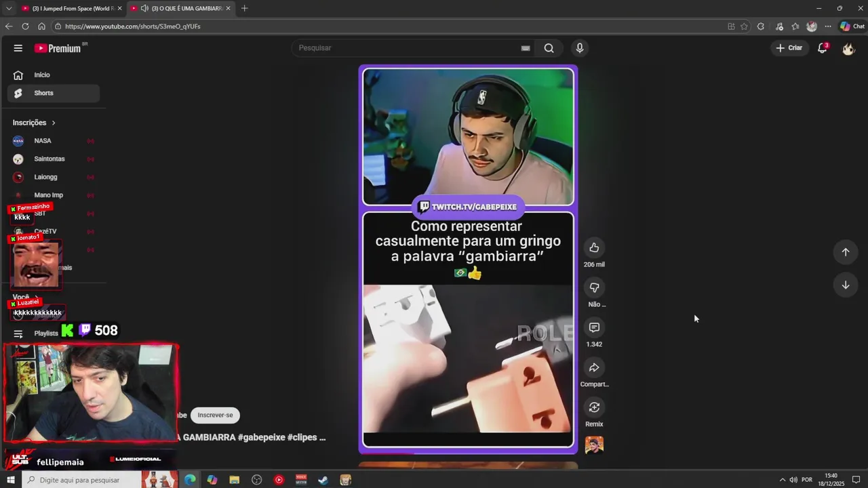
Task: Switch to the 'I Jumped From Space' tab
Action: 71,8
